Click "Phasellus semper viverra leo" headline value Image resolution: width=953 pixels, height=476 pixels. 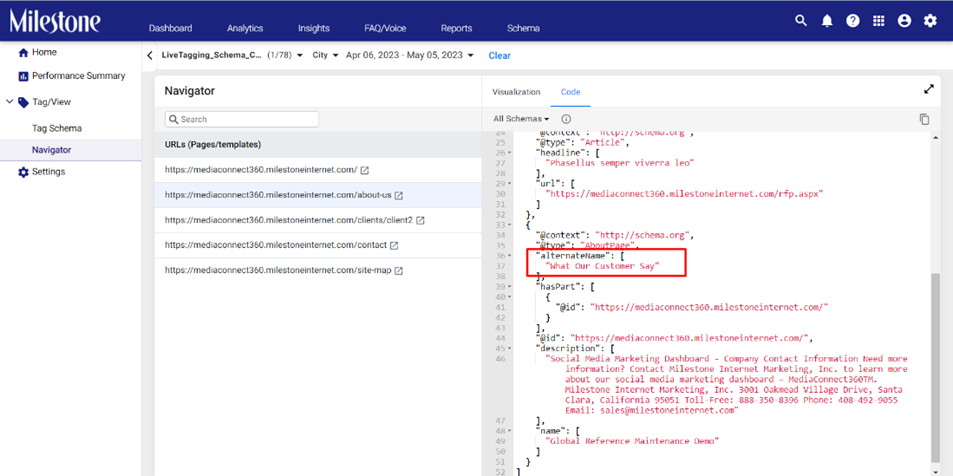tap(619, 163)
